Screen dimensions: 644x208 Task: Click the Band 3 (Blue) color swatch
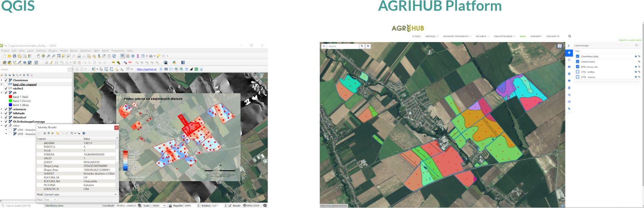pyautogui.click(x=10, y=105)
